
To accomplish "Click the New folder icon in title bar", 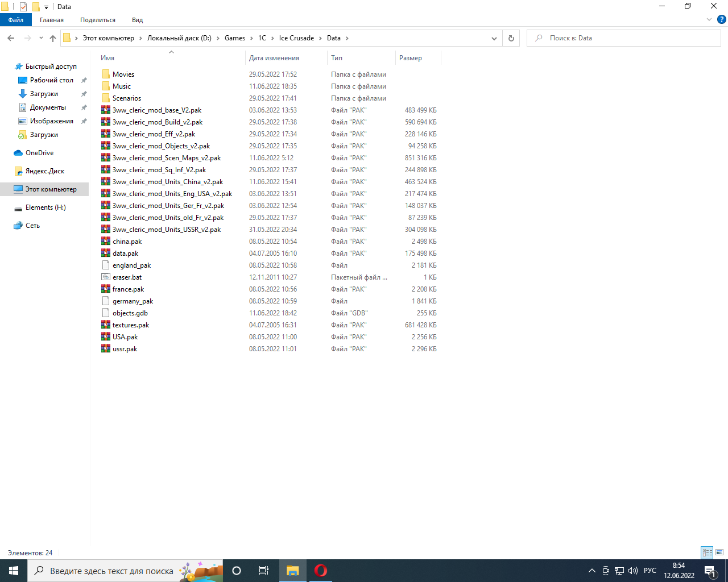I will click(x=36, y=7).
